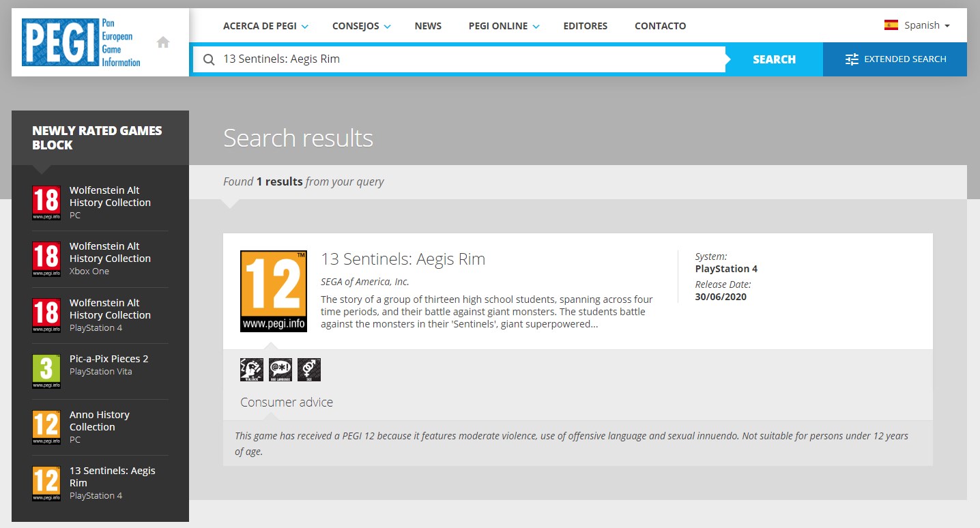Click the violence content descriptor icon
Screen dimensions: 980x528
pyautogui.click(x=252, y=370)
